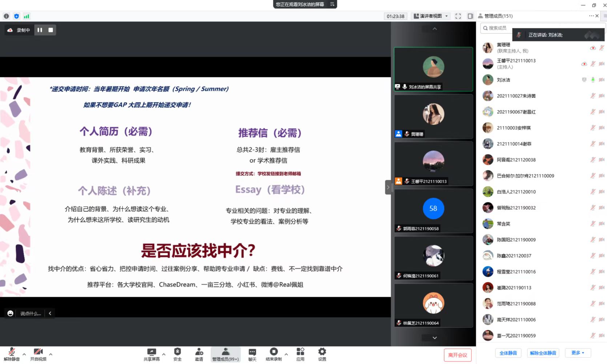
Task: Open the apps icon in toolbar
Action: point(300,352)
